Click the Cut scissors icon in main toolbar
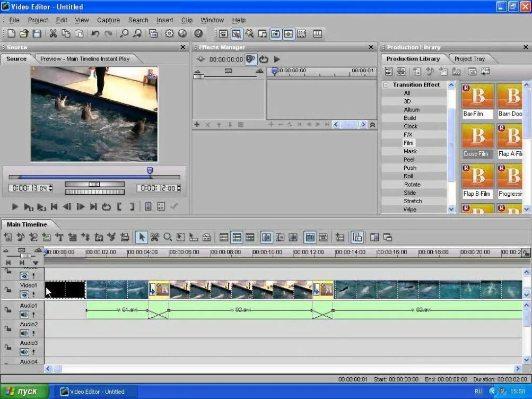Viewport: 532px width, 399px height. coord(53,33)
